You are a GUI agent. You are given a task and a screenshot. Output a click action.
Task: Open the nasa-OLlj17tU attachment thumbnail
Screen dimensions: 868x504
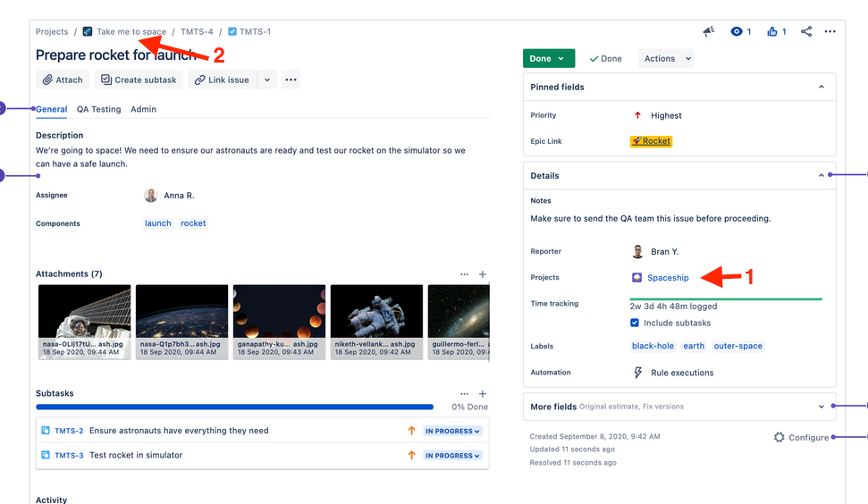tap(84, 322)
